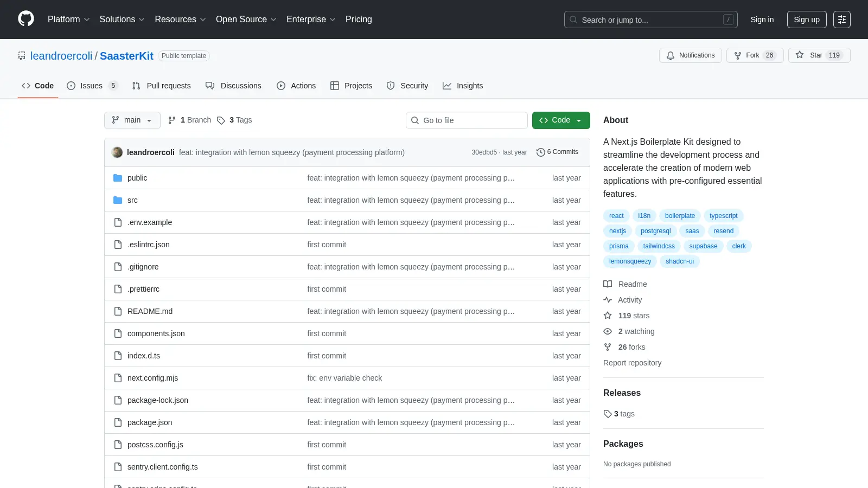
Task: Star the SaasterKit repository
Action: (819, 55)
